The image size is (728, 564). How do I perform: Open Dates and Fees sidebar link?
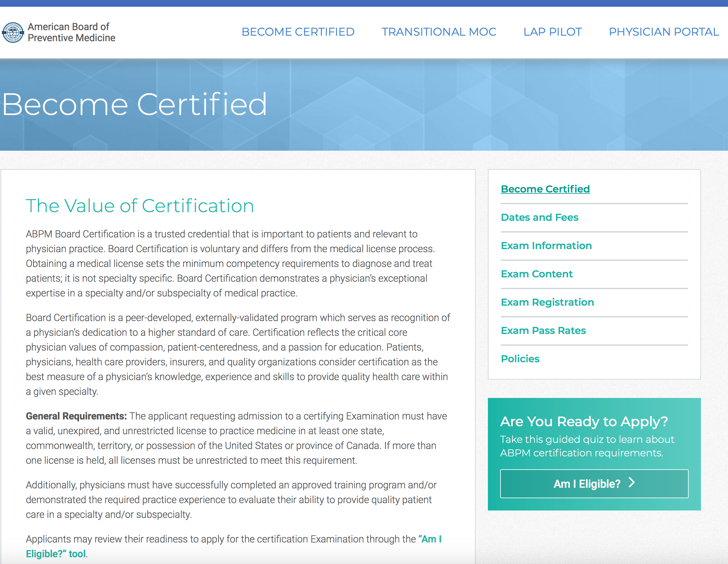point(539,217)
